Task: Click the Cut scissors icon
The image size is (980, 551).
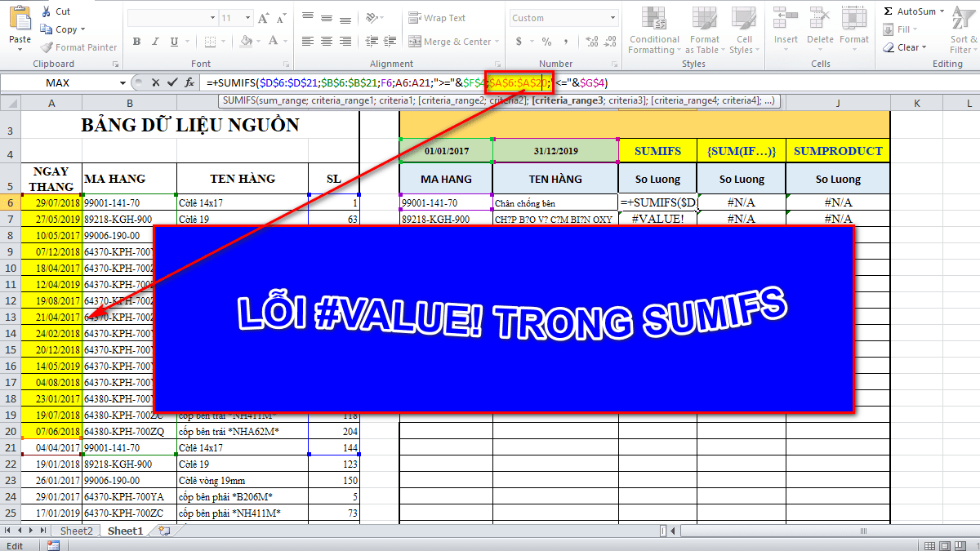Action: coord(47,11)
